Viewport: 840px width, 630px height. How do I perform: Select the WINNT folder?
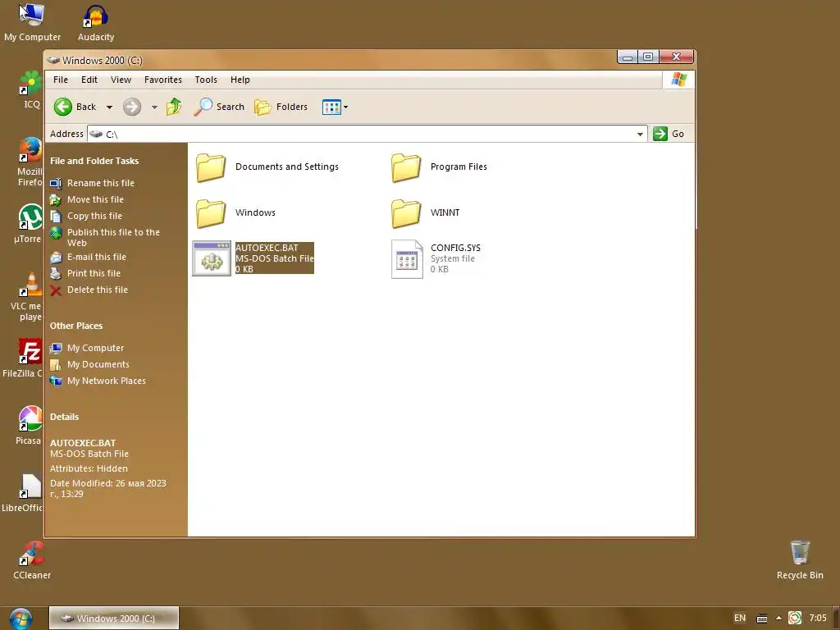tap(426, 213)
